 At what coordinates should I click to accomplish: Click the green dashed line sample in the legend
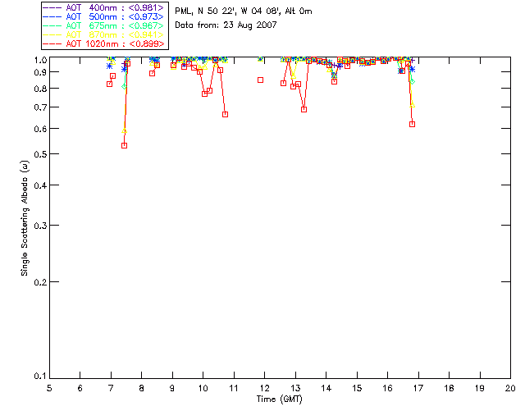pyautogui.click(x=52, y=25)
